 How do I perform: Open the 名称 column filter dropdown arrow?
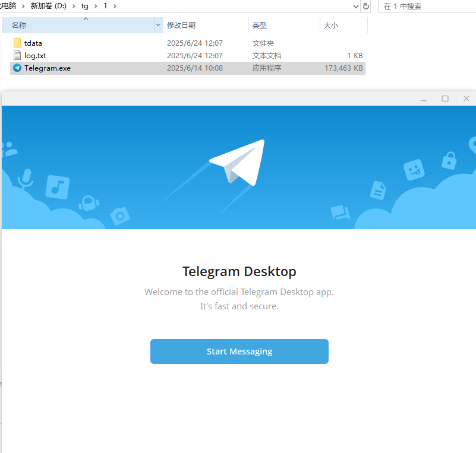pos(158,25)
